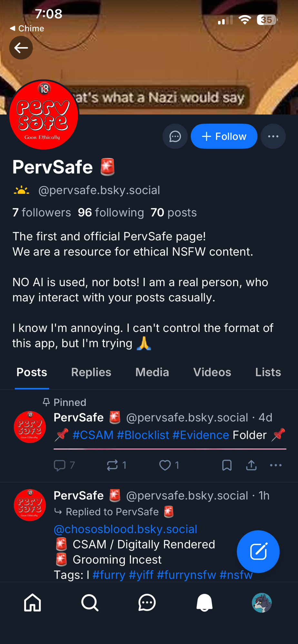Follow the PervSafe account
The width and height of the screenshot is (298, 644).
(224, 137)
